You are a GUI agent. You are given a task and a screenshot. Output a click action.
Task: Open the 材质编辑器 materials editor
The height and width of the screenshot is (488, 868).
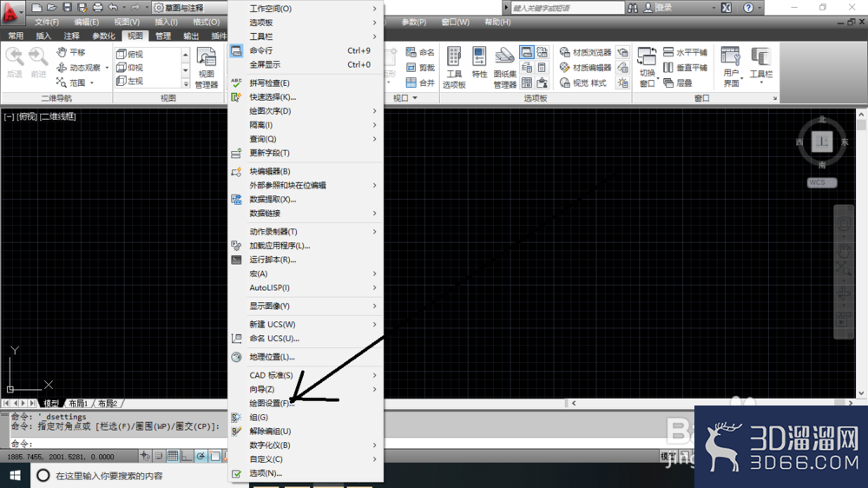(585, 68)
